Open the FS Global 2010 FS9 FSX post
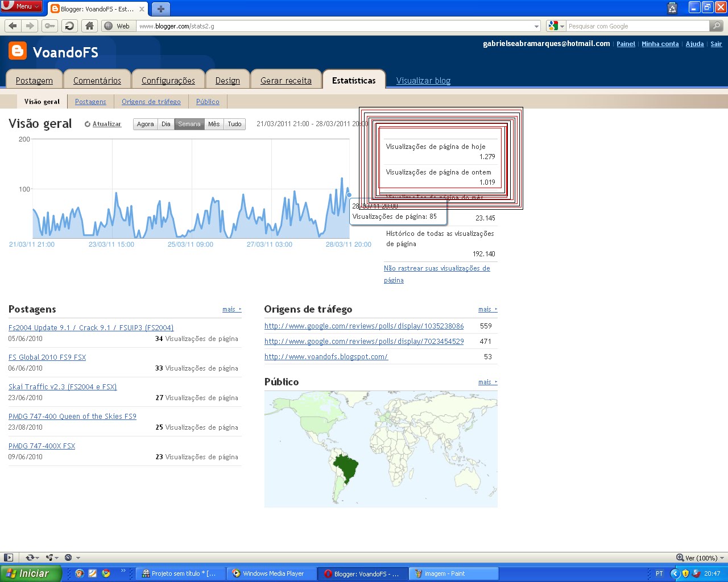728x582 pixels. point(47,357)
